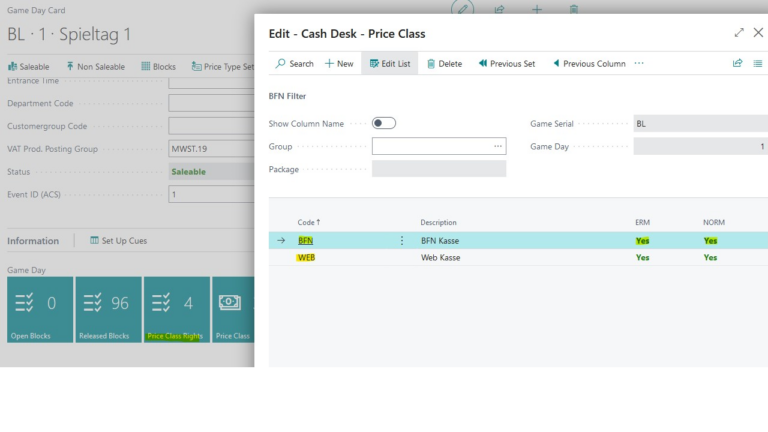Sort by Code column header

(x=309, y=222)
